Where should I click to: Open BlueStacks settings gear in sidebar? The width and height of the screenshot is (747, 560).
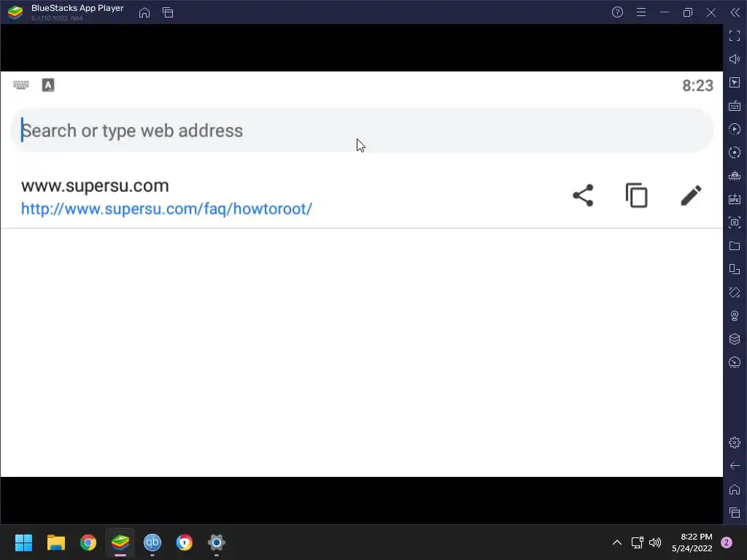735,443
